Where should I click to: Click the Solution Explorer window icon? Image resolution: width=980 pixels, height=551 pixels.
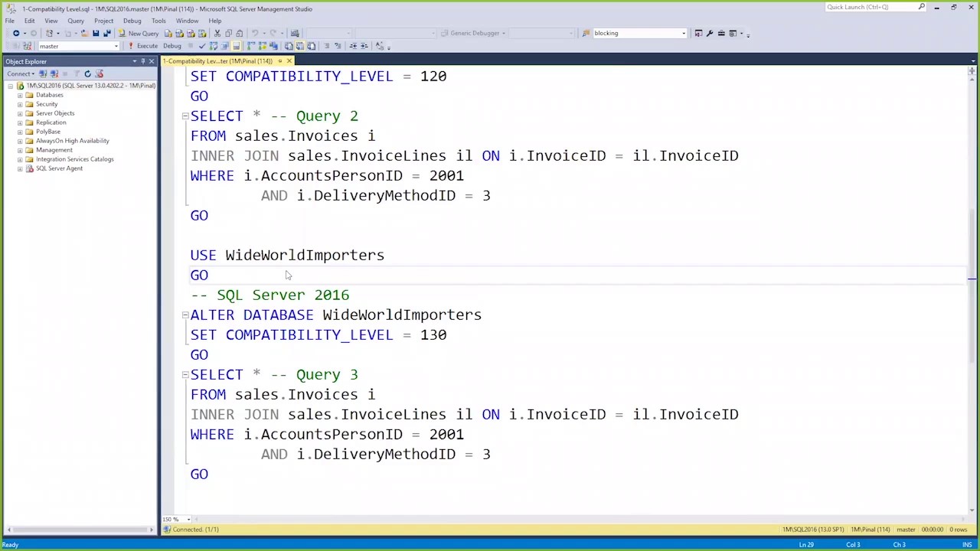pos(698,33)
